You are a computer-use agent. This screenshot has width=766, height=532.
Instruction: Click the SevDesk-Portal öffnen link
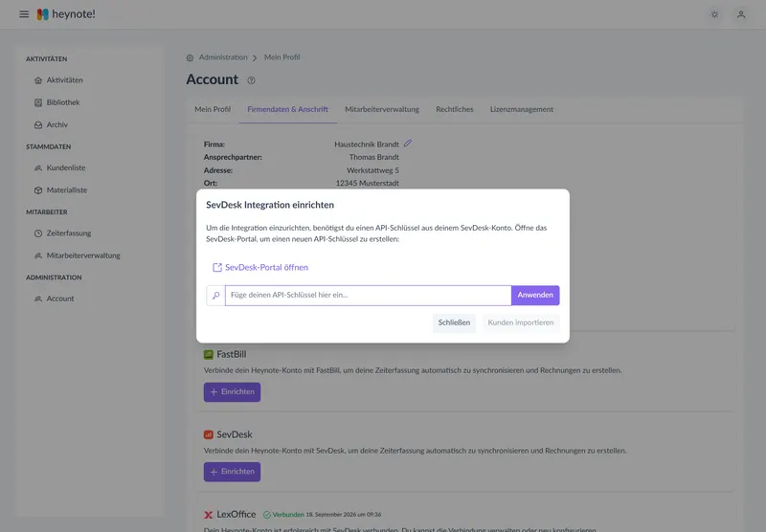(266, 268)
